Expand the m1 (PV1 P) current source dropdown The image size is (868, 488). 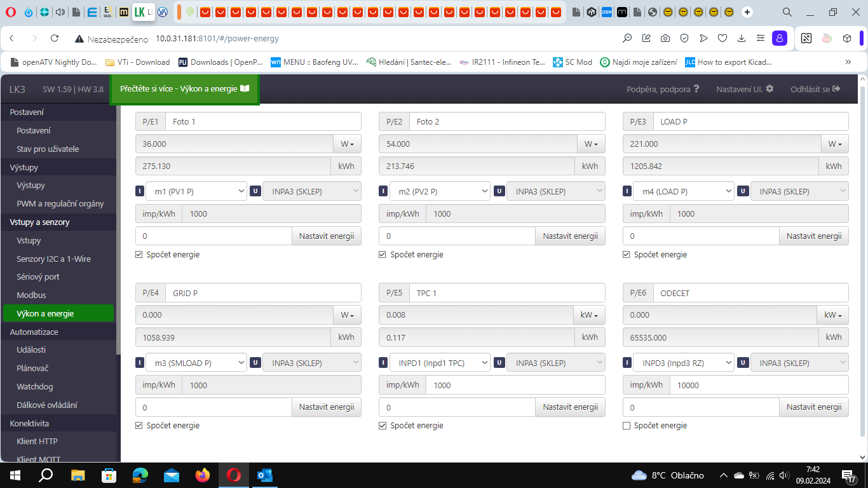196,191
